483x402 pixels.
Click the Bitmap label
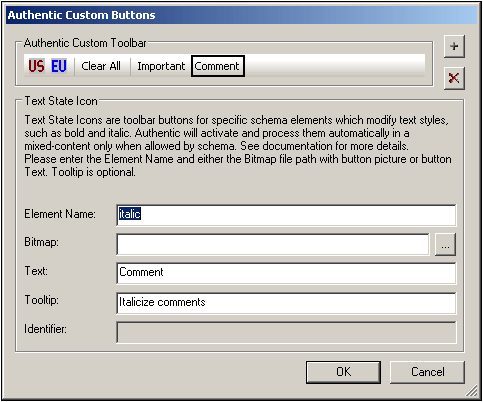click(x=42, y=242)
